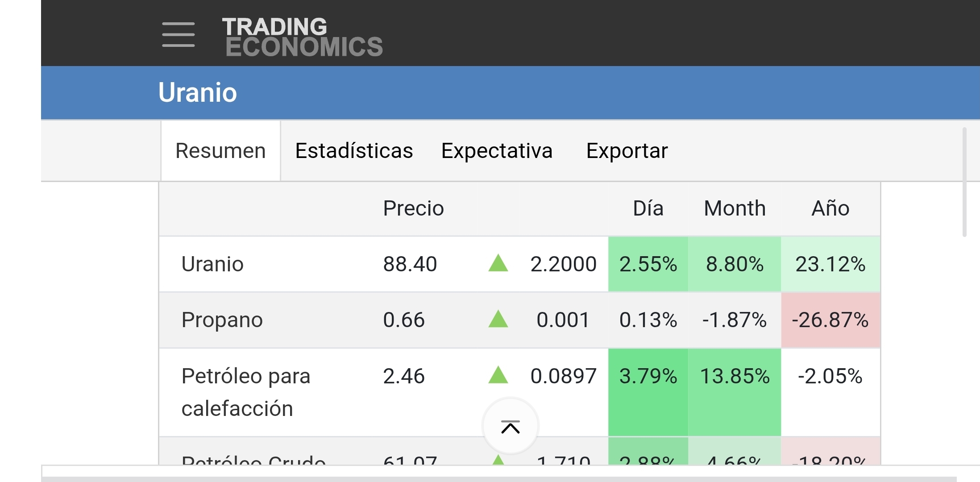980x482 pixels.
Task: Click the Precio column header
Action: 413,208
